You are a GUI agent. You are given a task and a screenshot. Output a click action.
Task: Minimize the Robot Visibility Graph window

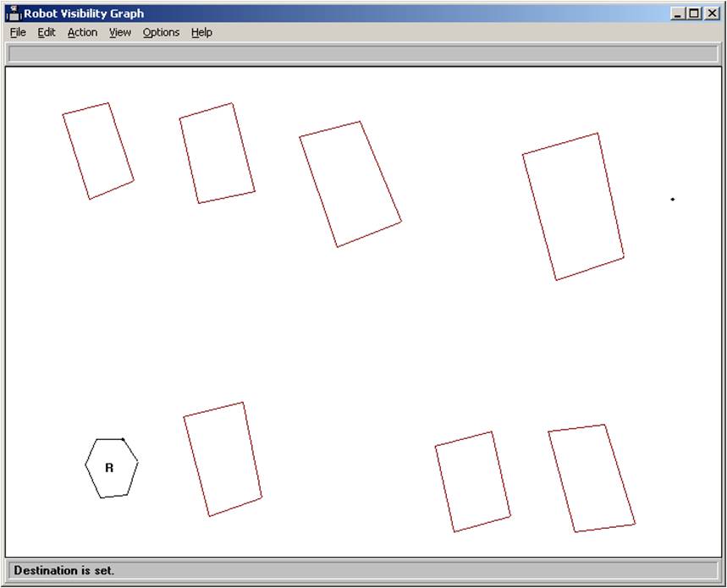(x=677, y=14)
